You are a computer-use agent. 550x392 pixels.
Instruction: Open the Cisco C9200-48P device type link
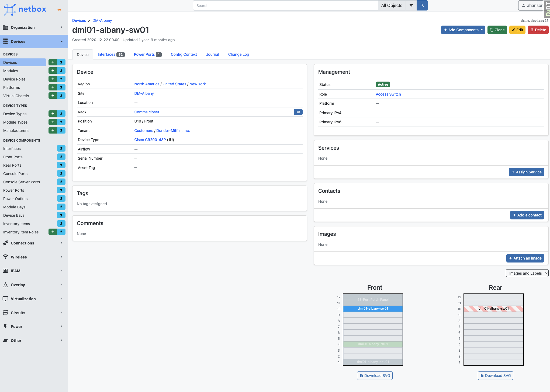point(150,140)
